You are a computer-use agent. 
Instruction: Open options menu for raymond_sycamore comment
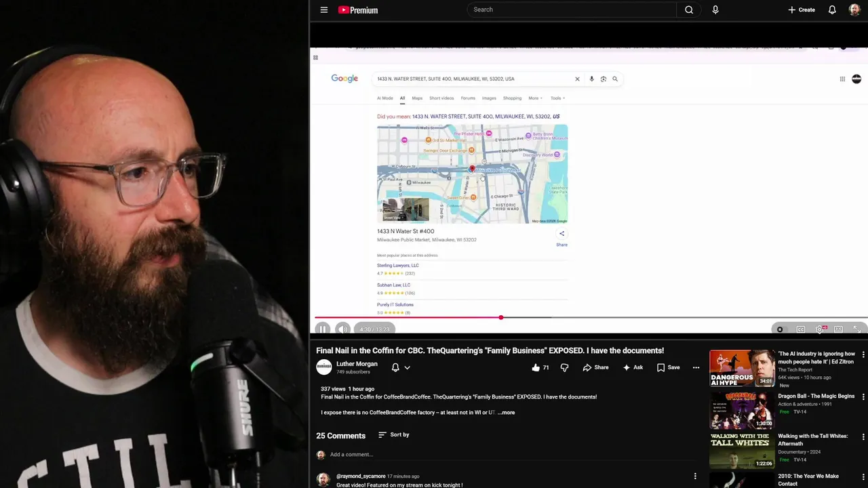click(x=695, y=476)
